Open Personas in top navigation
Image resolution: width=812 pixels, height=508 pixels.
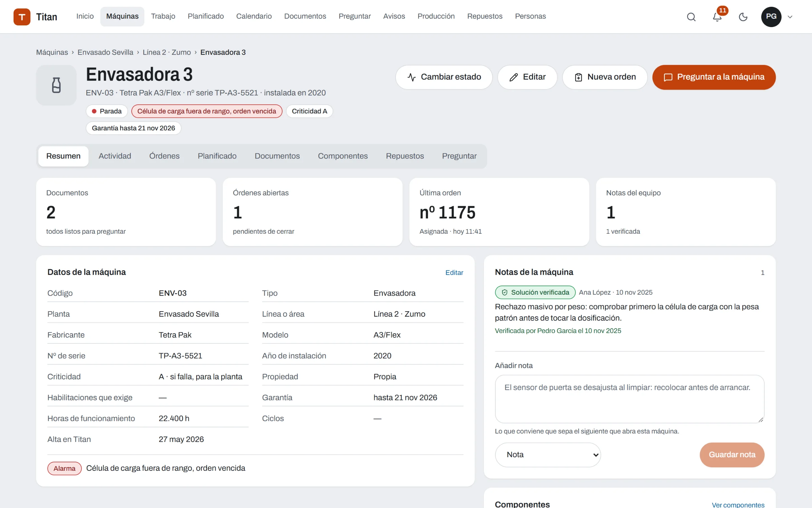pyautogui.click(x=530, y=16)
